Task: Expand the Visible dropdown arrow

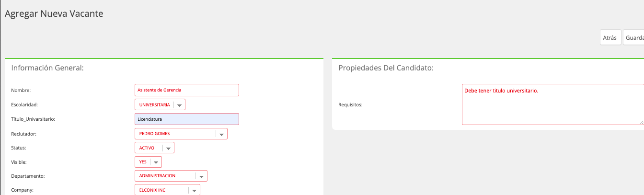Action: click(156, 163)
